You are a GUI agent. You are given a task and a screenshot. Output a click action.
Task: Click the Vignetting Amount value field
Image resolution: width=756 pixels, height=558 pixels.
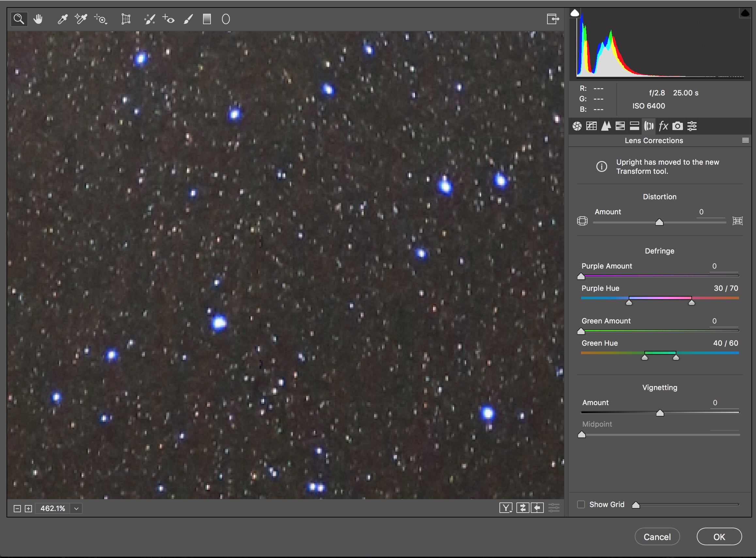click(725, 403)
